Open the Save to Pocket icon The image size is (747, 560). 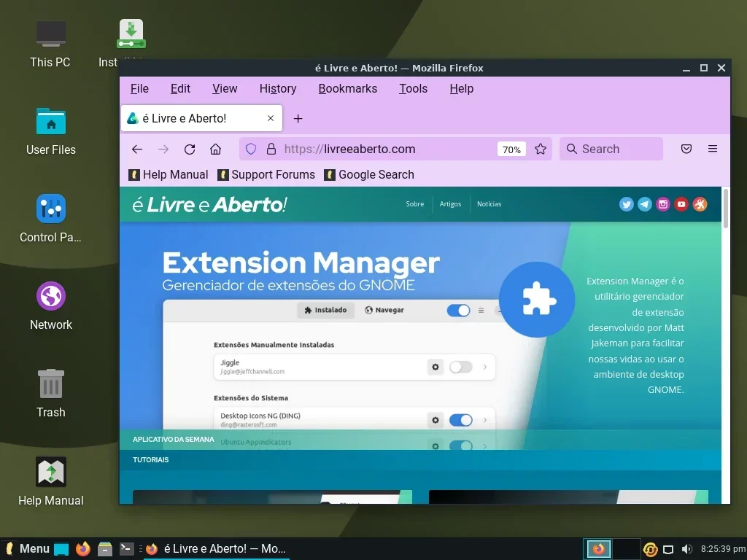click(x=686, y=149)
